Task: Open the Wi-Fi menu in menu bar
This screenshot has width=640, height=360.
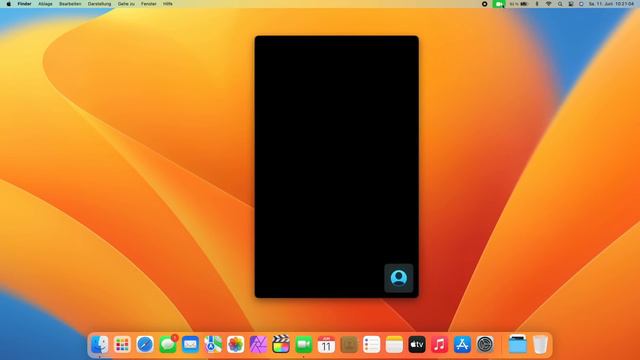Action: pyautogui.click(x=549, y=4)
